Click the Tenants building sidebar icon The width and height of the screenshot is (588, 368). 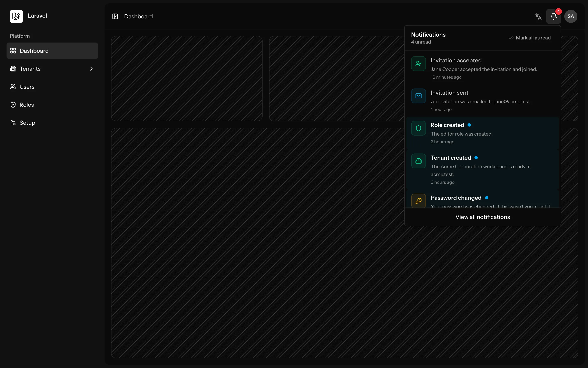coord(13,69)
